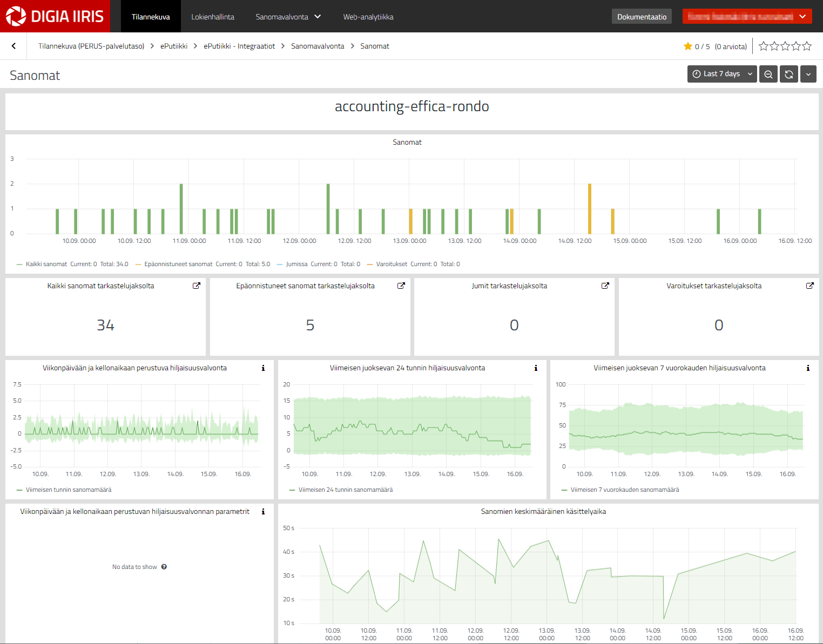
Task: Show info for hiljaisuusvalvonnan parametrit panel
Action: point(263,512)
